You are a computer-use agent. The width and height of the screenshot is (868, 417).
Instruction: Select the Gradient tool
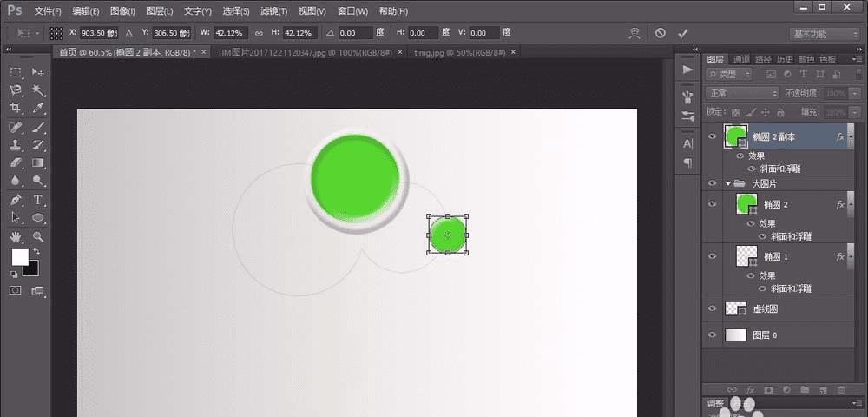(x=37, y=162)
